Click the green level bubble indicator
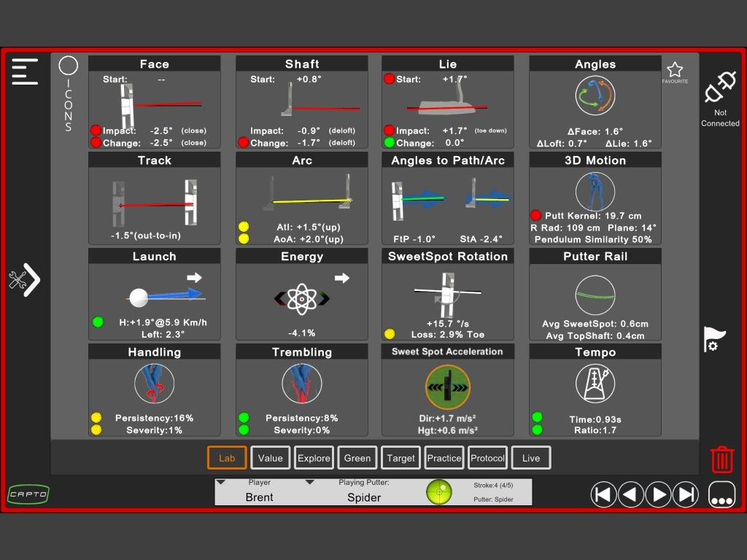 438,492
